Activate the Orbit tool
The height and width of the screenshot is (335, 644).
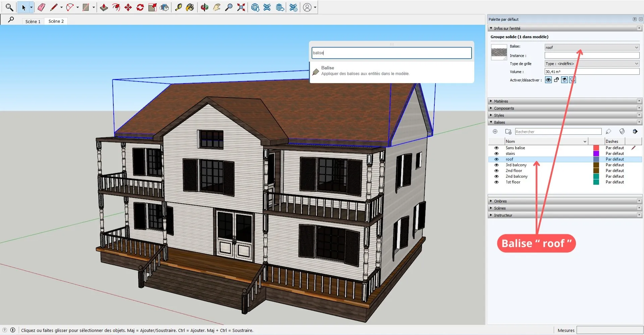205,7
